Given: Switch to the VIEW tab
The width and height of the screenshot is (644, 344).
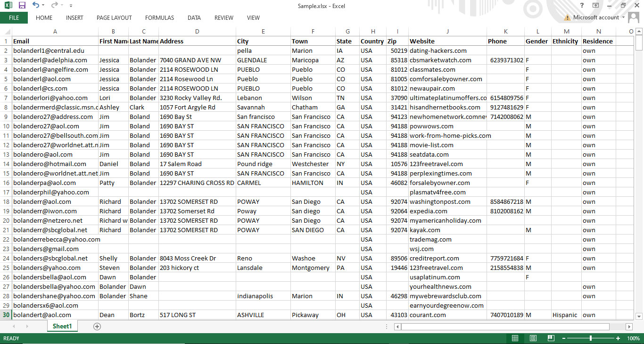Looking at the screenshot, I should click(253, 18).
